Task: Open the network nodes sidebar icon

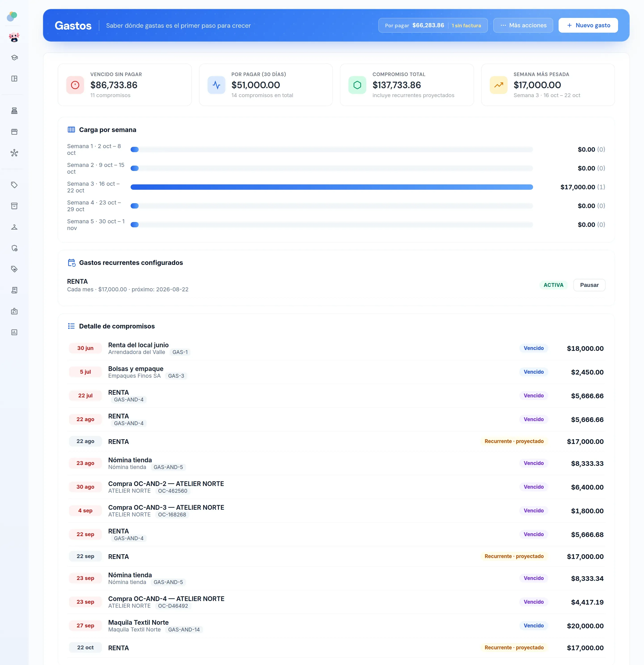Action: (x=14, y=153)
